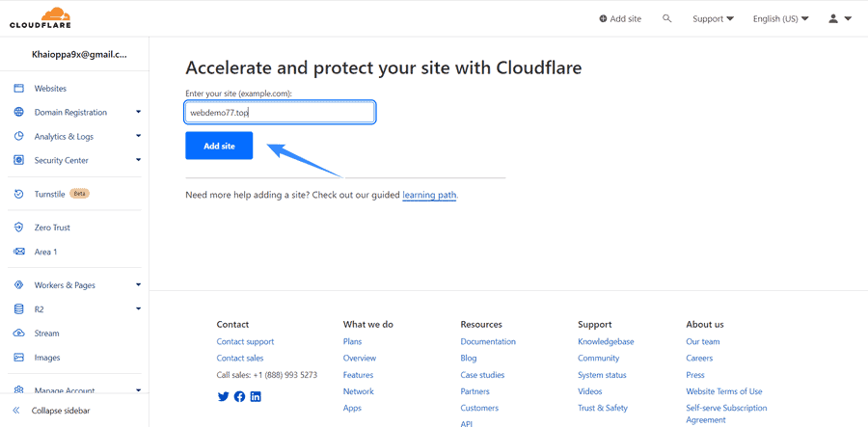Click the Security Center icon
This screenshot has width=868, height=427.
[x=19, y=160]
